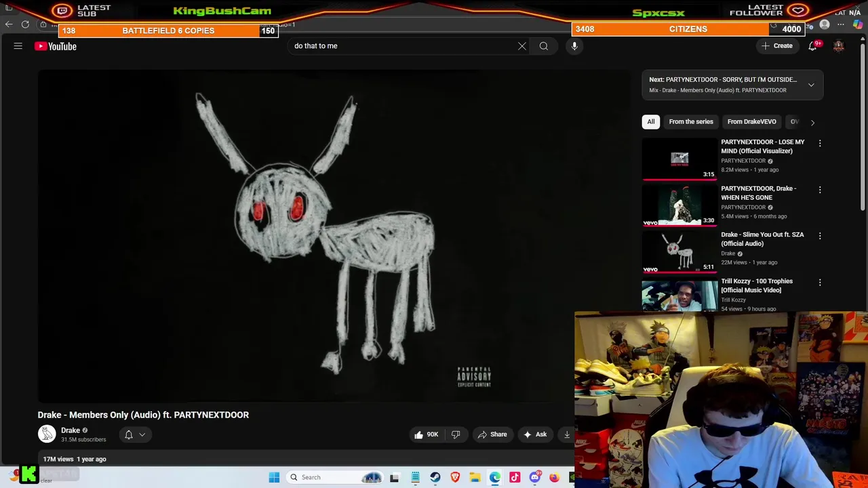Screen dimensions: 868x488
Task: Open the Ask AI button
Action: [x=535, y=434]
